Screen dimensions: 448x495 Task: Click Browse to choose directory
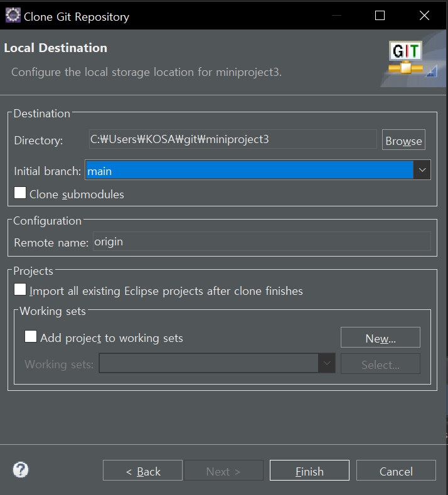(403, 140)
